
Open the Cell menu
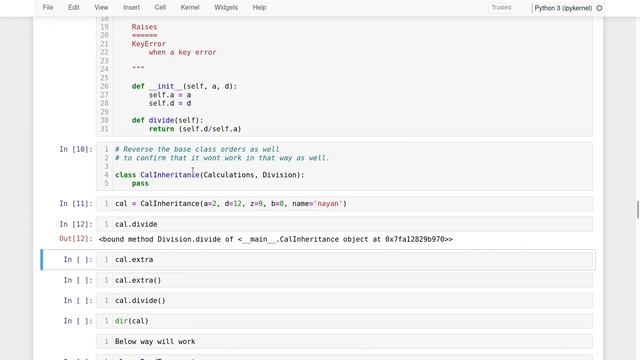tap(160, 7)
